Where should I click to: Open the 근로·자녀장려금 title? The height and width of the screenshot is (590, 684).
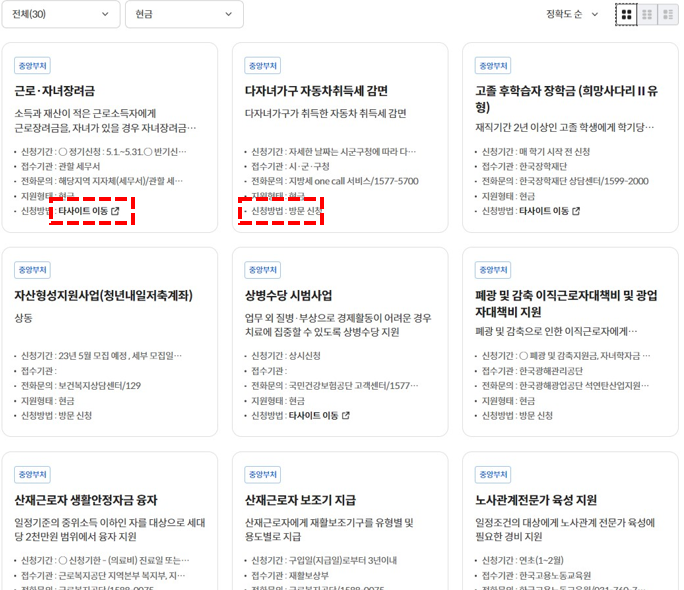click(55, 91)
